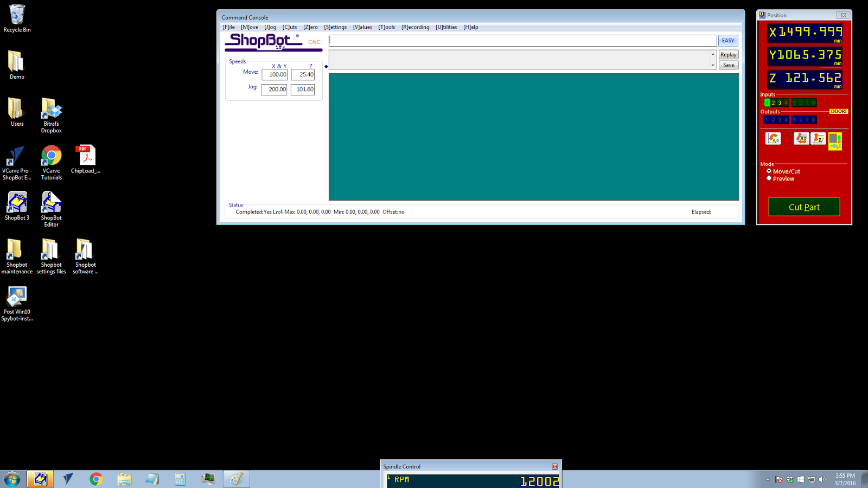Viewport: 868px width, 488px height.
Task: Show hidden system tray icons
Action: click(768, 480)
